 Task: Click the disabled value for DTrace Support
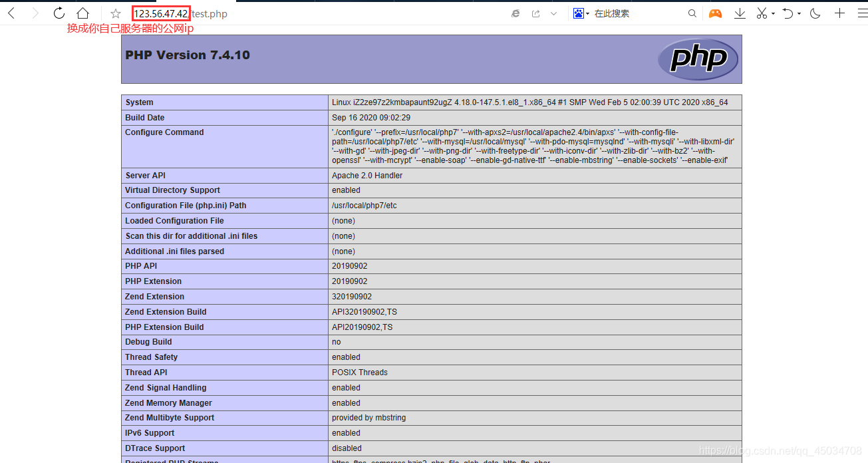(x=347, y=448)
